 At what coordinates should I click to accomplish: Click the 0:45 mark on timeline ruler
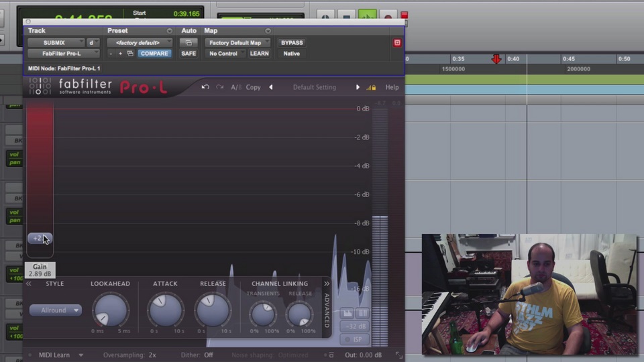(x=568, y=59)
